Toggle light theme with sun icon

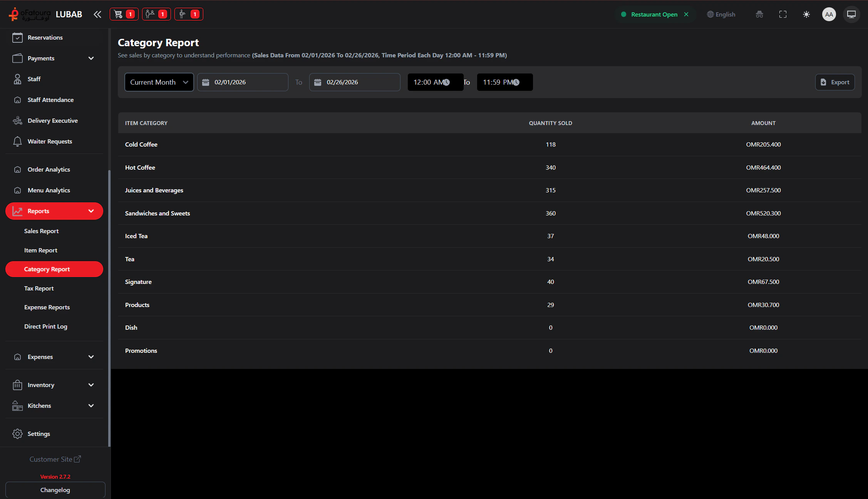point(806,14)
